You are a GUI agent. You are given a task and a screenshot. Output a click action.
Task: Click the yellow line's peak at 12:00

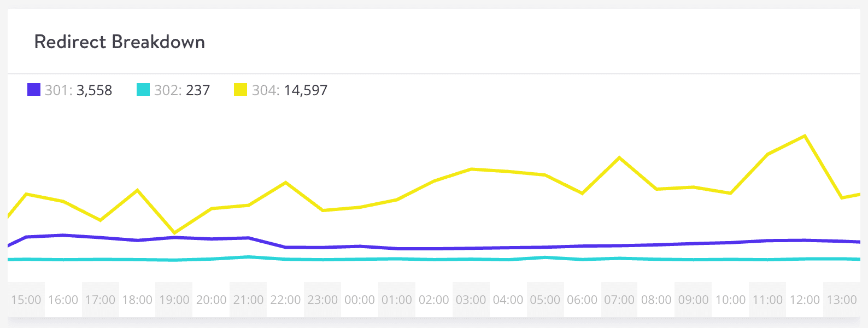tap(805, 136)
